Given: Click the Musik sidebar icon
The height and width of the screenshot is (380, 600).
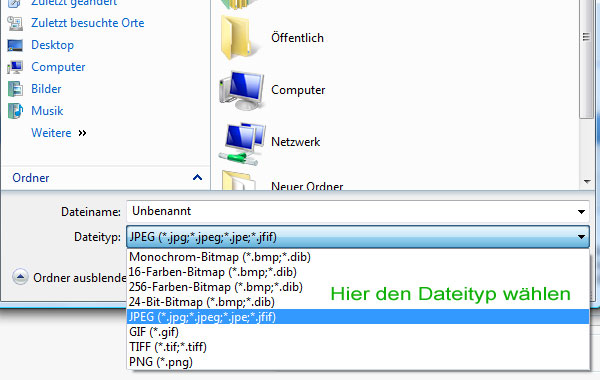Looking at the screenshot, I should pos(15,111).
